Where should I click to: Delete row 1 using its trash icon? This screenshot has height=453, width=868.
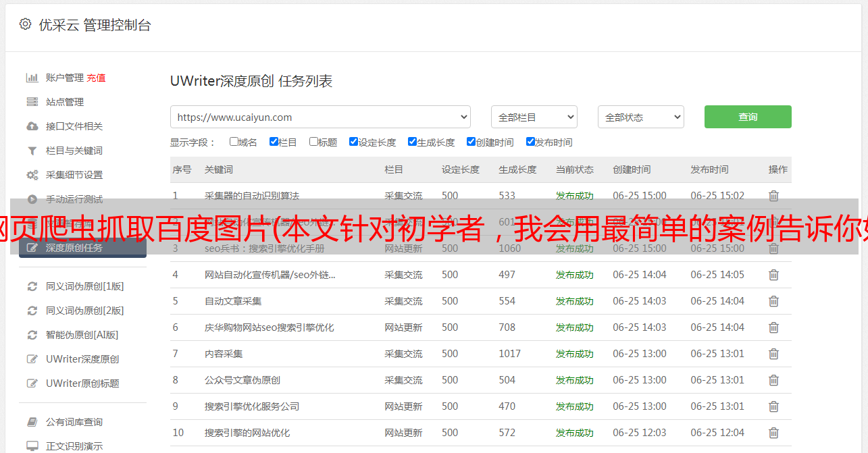(x=773, y=196)
